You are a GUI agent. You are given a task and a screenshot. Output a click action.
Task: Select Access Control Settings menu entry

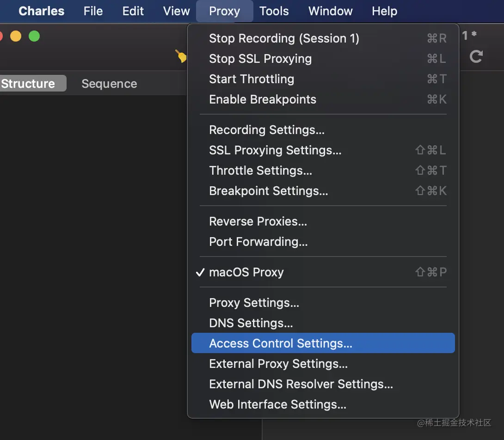281,343
